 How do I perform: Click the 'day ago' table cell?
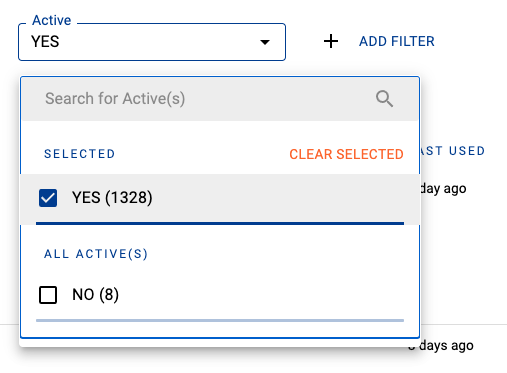[x=443, y=189]
